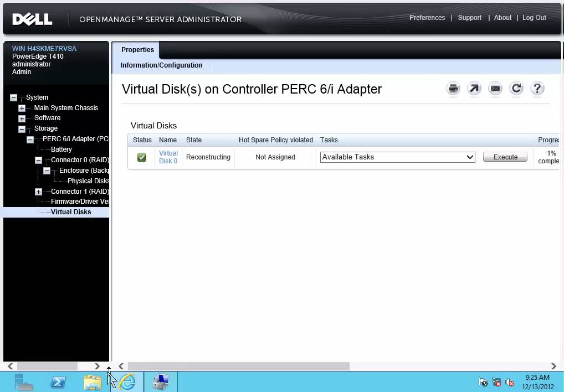564x392 pixels.
Task: Collapse the Storage tree node
Action: tap(22, 129)
